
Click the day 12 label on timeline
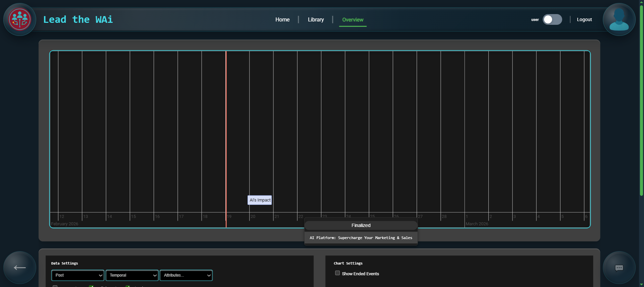[x=62, y=217]
